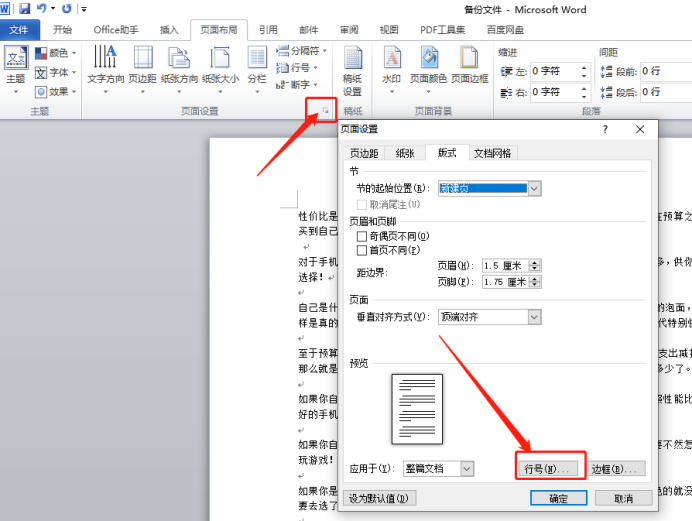Image resolution: width=692 pixels, height=521 pixels.
Task: Switch to 页边距 tab in dialog
Action: (364, 154)
